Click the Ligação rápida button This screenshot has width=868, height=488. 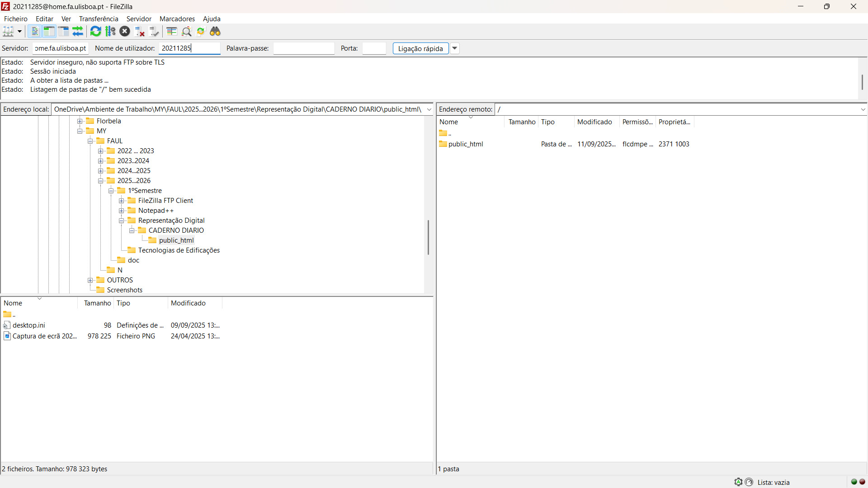pos(420,48)
